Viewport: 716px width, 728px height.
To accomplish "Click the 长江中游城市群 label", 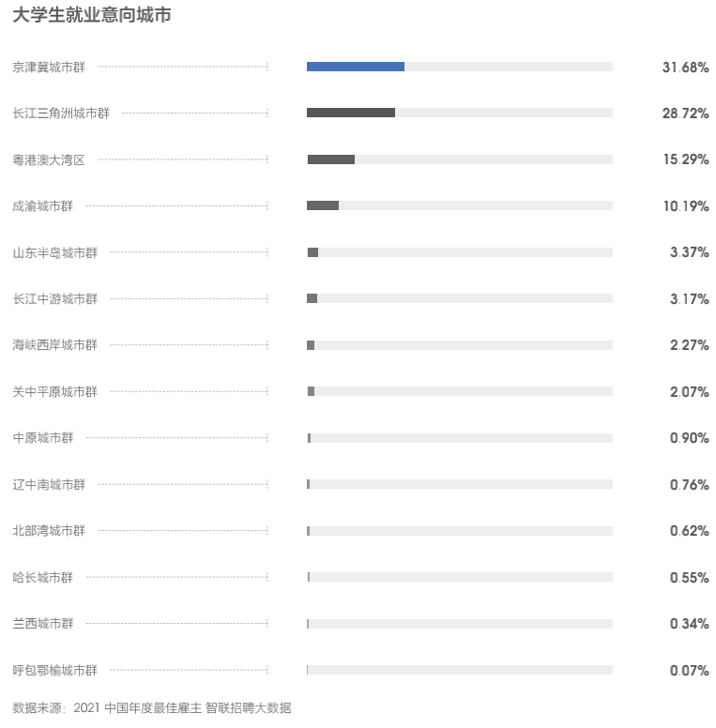I will click(54, 298).
